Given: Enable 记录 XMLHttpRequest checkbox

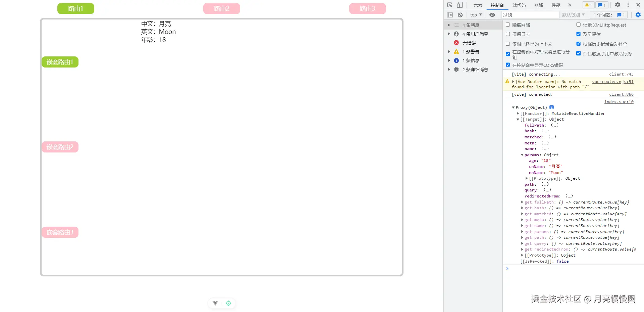Looking at the screenshot, I should pos(578,25).
